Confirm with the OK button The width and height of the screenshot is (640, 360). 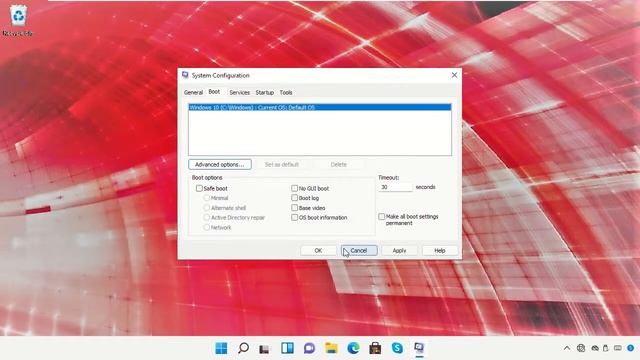point(318,251)
